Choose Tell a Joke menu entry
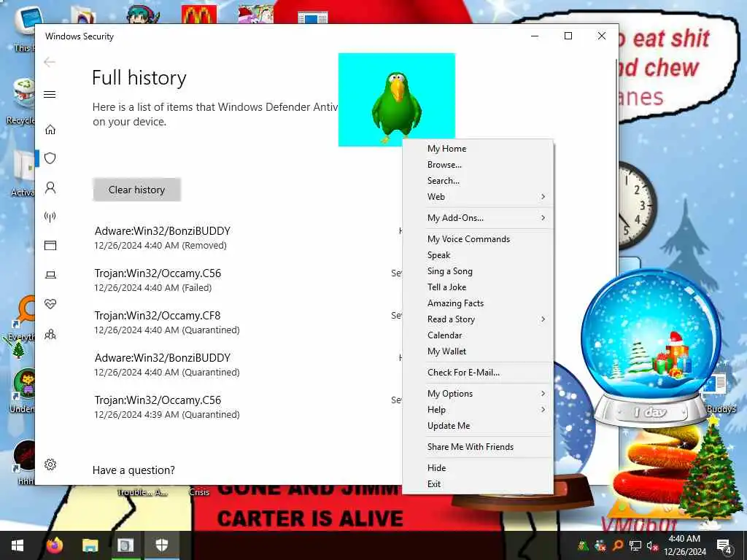This screenshot has width=747, height=560. tap(478, 287)
